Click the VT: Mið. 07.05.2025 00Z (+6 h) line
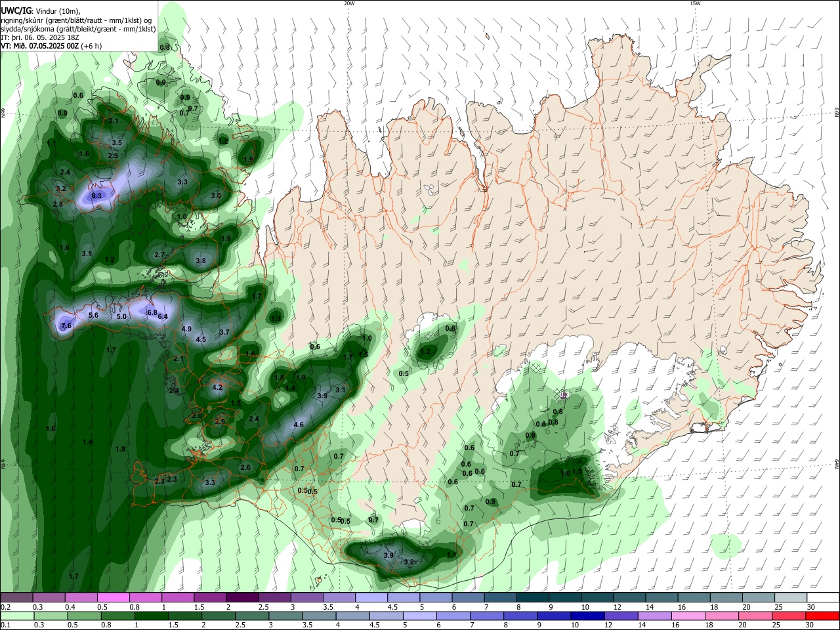Image resolution: width=840 pixels, height=630 pixels. pos(51,46)
